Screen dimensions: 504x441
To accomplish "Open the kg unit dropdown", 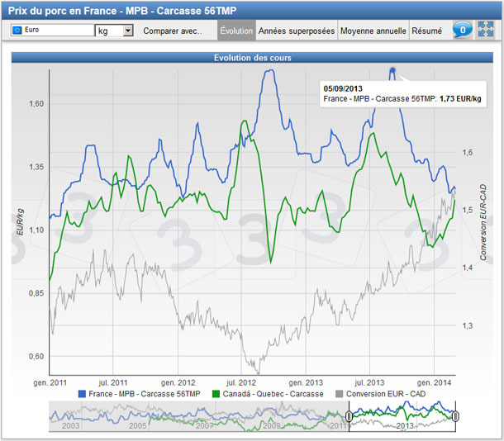I will (114, 31).
